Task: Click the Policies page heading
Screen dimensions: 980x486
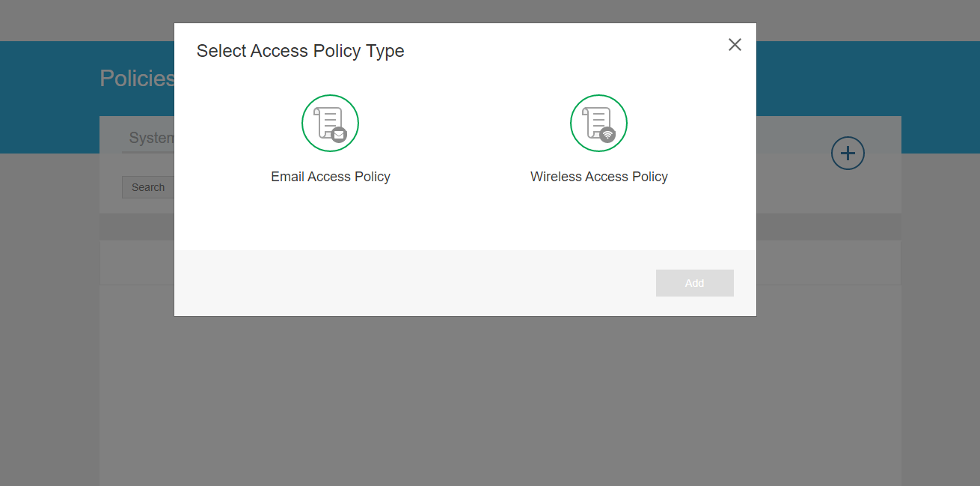Action: pyautogui.click(x=136, y=79)
